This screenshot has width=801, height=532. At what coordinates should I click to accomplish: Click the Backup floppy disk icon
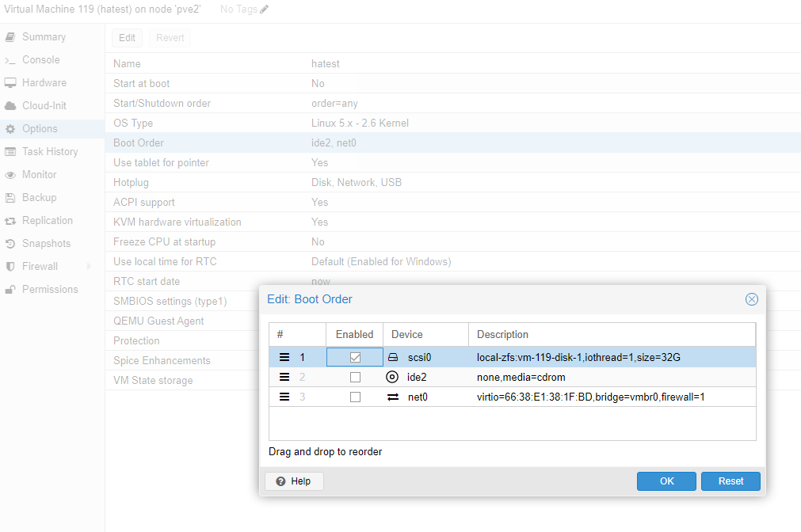10,198
